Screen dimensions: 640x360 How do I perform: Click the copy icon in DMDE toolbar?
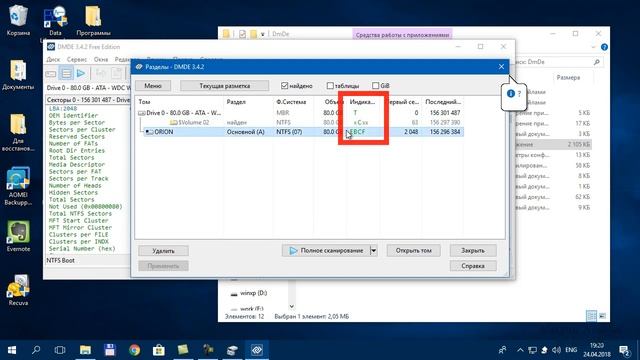[x=117, y=73]
